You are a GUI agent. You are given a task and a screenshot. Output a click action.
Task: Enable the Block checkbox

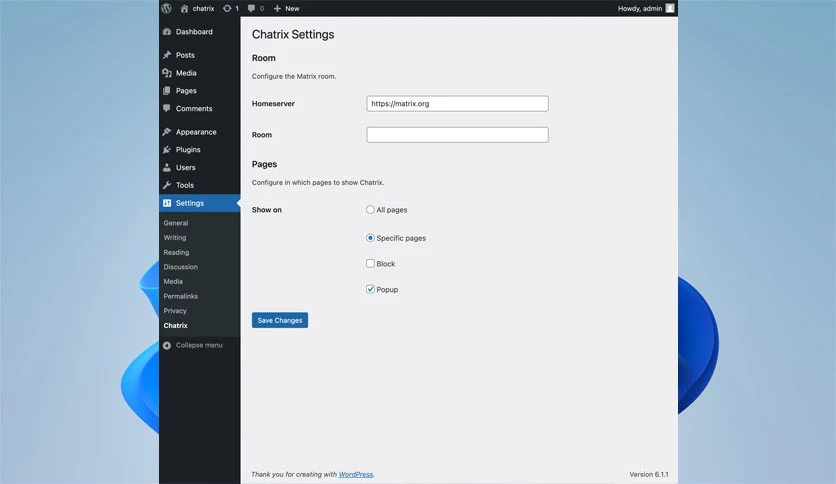point(370,263)
